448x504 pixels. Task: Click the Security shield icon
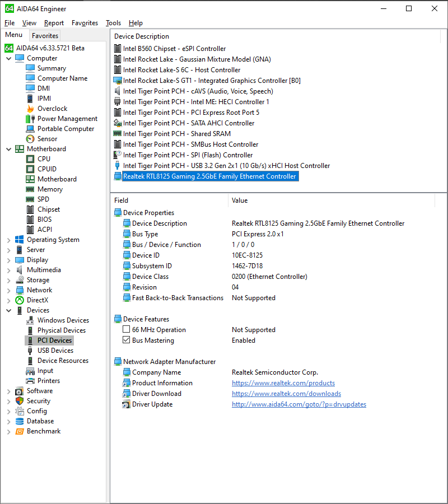click(x=20, y=401)
